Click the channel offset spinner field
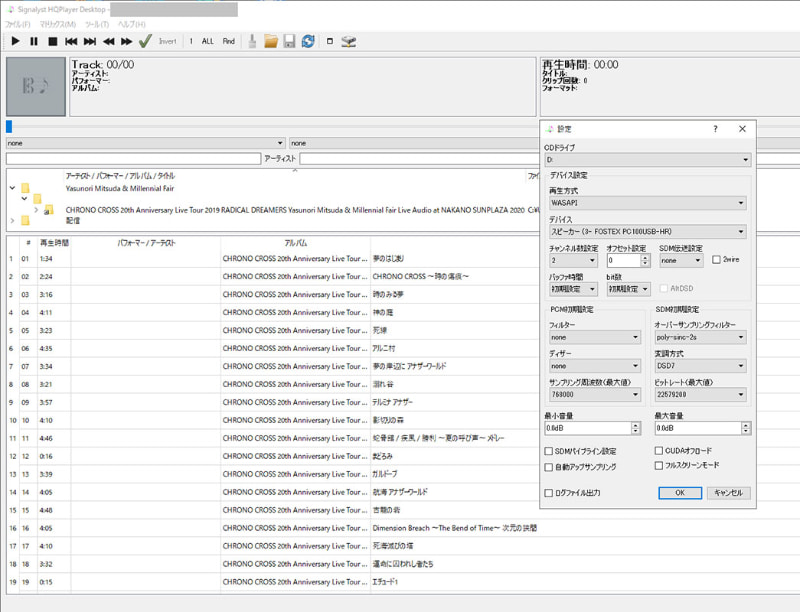The width and height of the screenshot is (800, 612). tap(623, 260)
